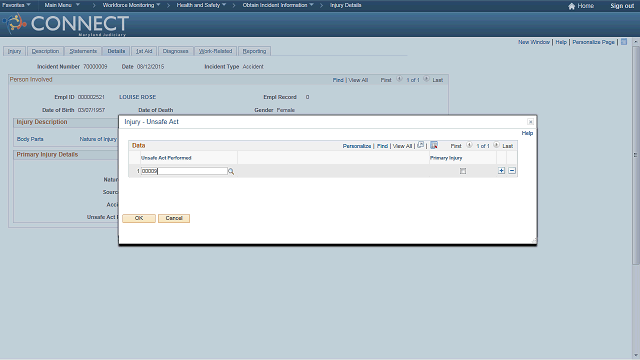Viewport: 640px width, 360px height.
Task: Delete the row with minus icon
Action: (x=512, y=171)
